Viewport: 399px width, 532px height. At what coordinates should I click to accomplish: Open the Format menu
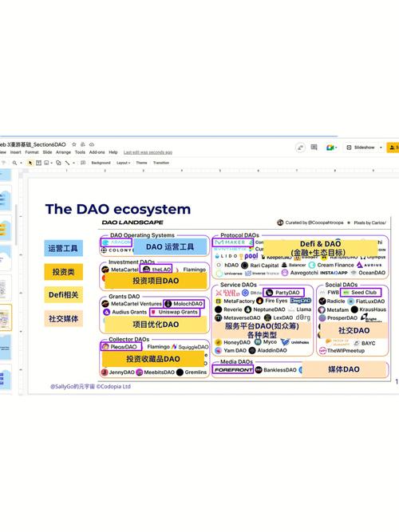point(32,152)
